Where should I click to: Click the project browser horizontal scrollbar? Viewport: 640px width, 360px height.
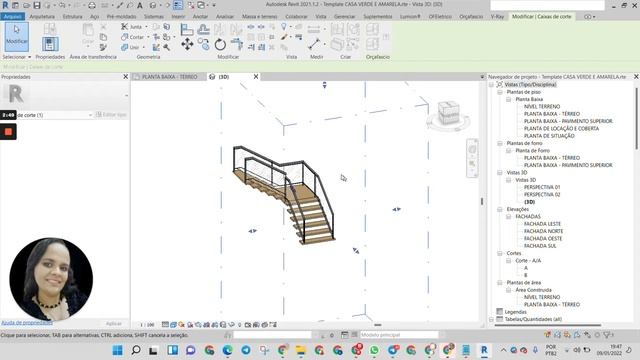click(x=548, y=325)
